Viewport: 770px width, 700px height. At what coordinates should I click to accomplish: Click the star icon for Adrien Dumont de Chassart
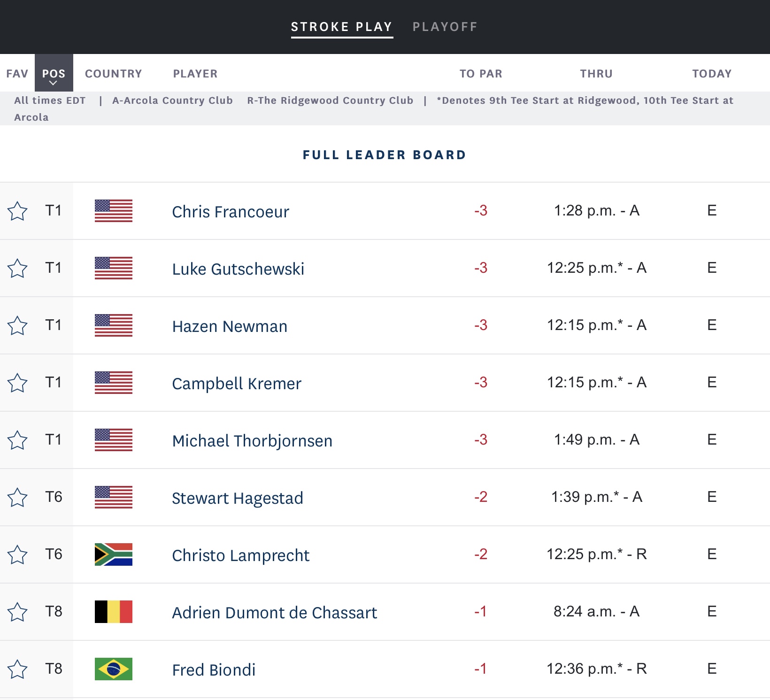coord(17,612)
